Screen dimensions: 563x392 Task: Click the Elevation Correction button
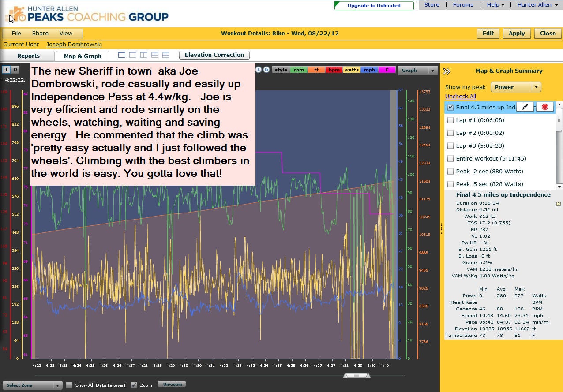pyautogui.click(x=214, y=55)
